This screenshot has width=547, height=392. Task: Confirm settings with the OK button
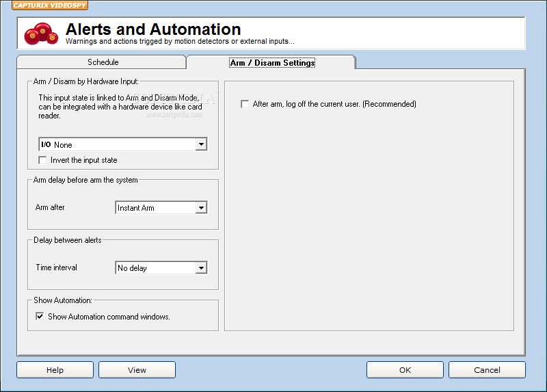(x=405, y=369)
